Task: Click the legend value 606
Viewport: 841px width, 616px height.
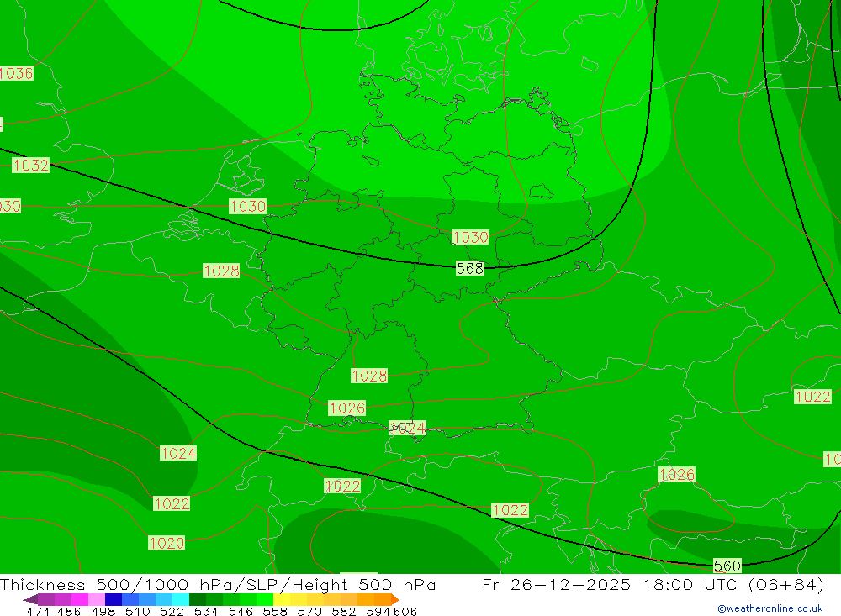Action: (x=405, y=612)
